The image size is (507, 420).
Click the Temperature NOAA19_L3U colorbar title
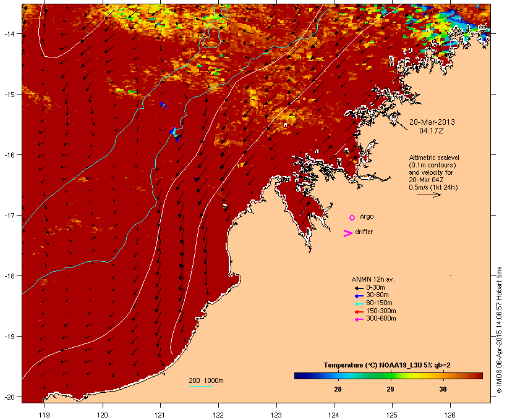[x=387, y=365]
